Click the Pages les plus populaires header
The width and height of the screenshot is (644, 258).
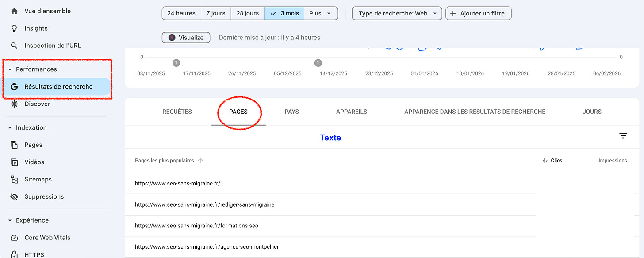(x=165, y=161)
